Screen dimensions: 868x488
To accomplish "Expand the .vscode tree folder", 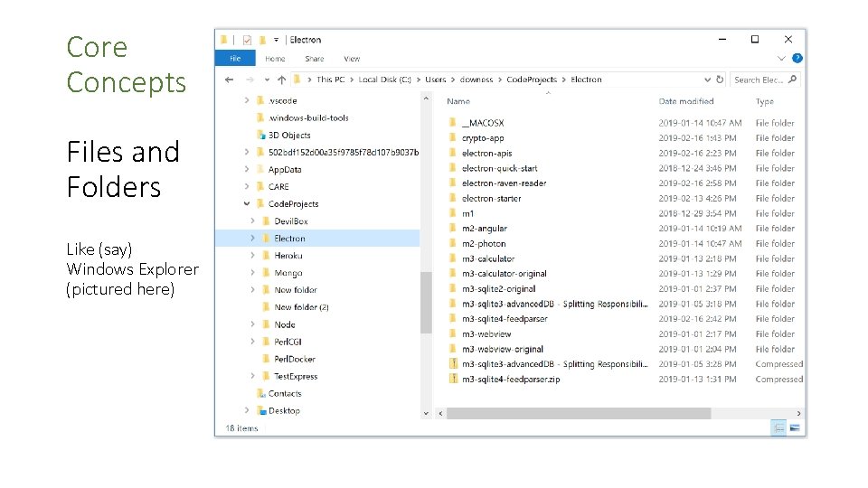I will point(246,100).
